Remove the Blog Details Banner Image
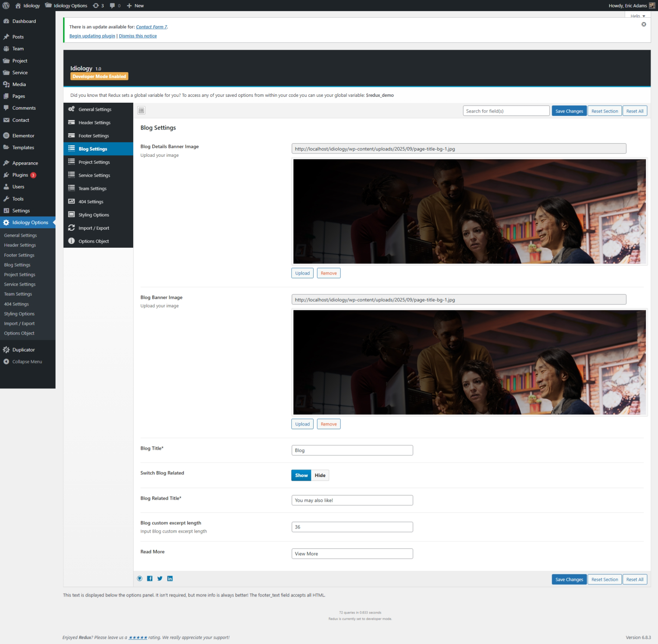Image resolution: width=658 pixels, height=644 pixels. click(328, 273)
